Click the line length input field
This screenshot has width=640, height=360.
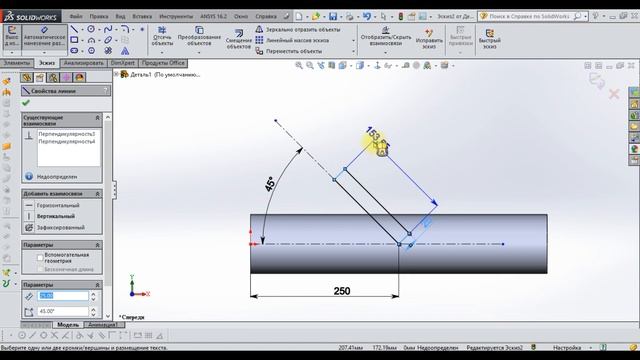click(x=63, y=296)
